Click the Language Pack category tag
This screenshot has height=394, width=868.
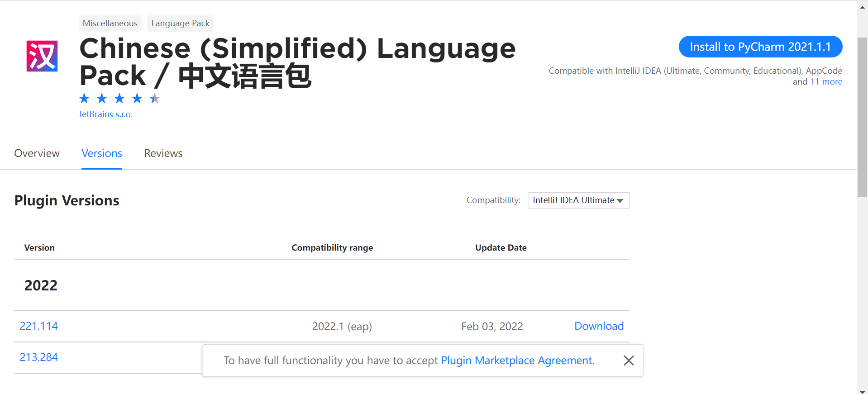181,23
